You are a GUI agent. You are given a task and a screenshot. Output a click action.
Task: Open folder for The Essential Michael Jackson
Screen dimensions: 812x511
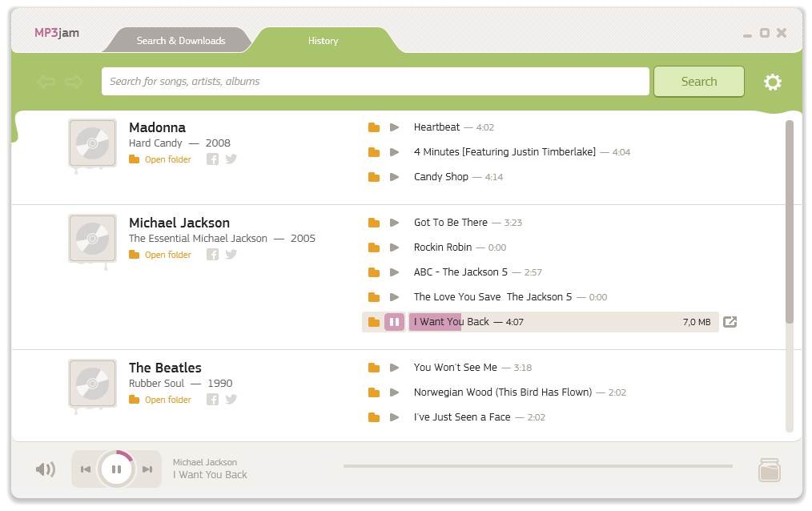point(160,255)
